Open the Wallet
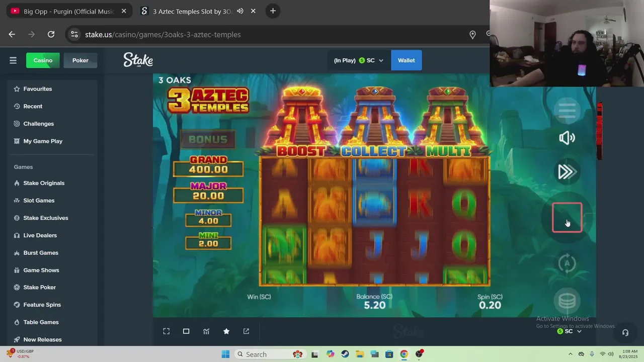Viewport: 644px width, 362px height. 407,60
